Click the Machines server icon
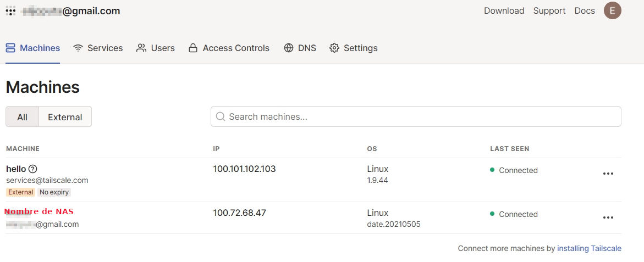The width and height of the screenshot is (644, 262). (10, 48)
